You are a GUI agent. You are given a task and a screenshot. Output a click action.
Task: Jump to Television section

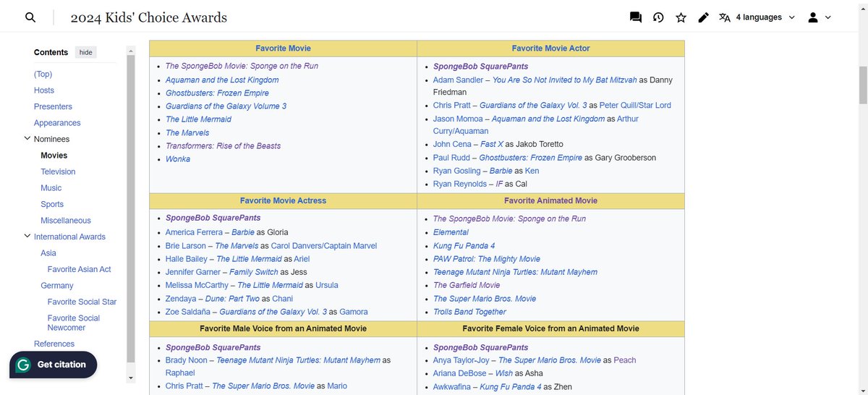point(58,171)
